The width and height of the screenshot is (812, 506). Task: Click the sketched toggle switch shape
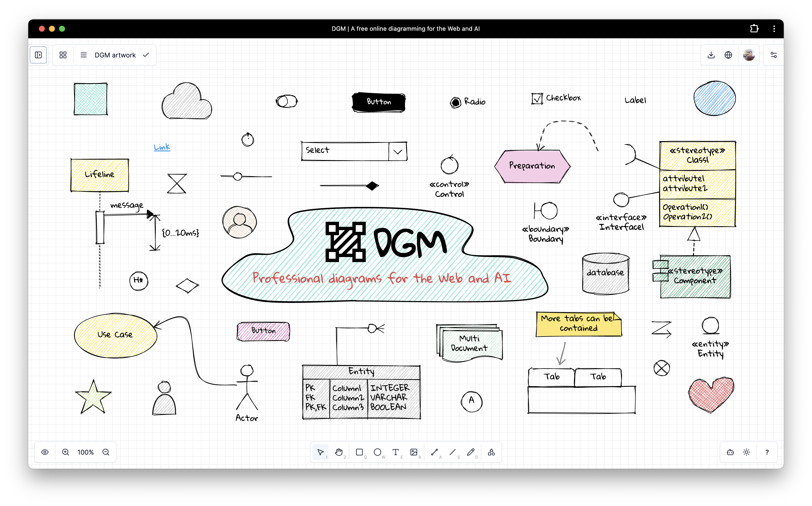tap(287, 101)
